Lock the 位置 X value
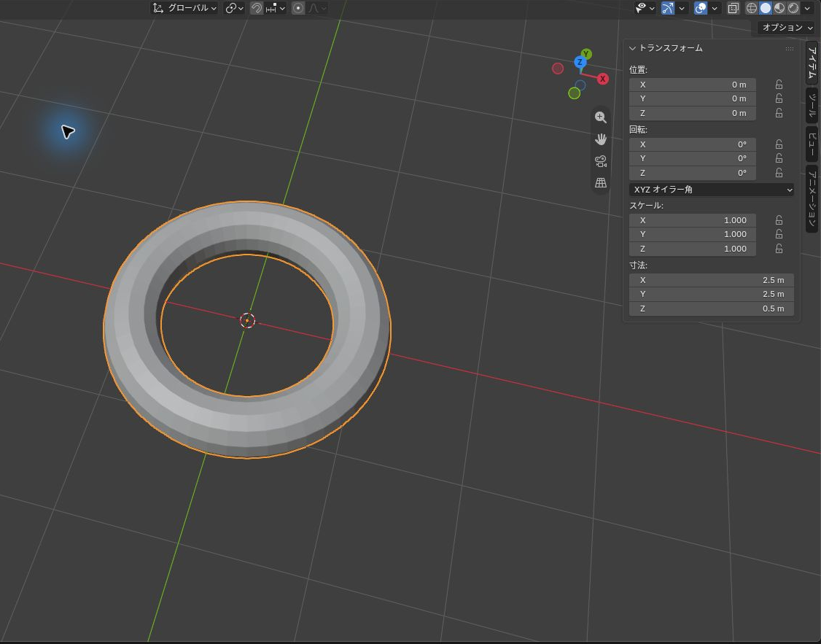 click(x=779, y=85)
